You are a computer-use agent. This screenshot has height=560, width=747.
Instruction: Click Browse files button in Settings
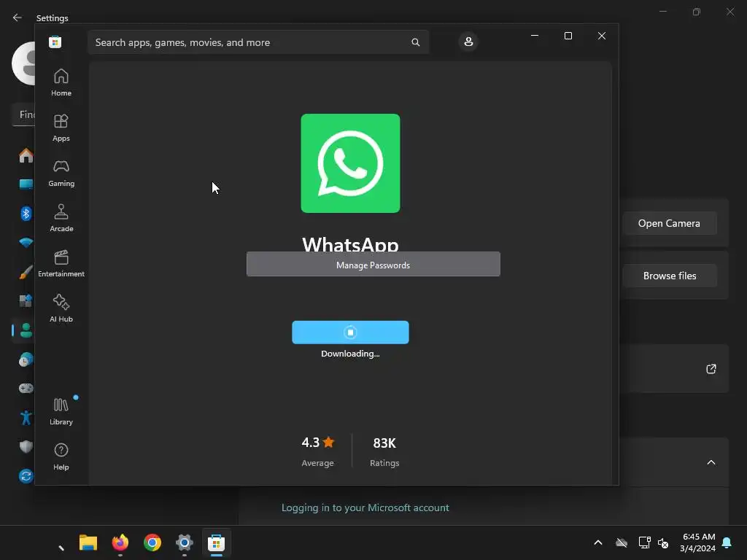click(x=669, y=276)
